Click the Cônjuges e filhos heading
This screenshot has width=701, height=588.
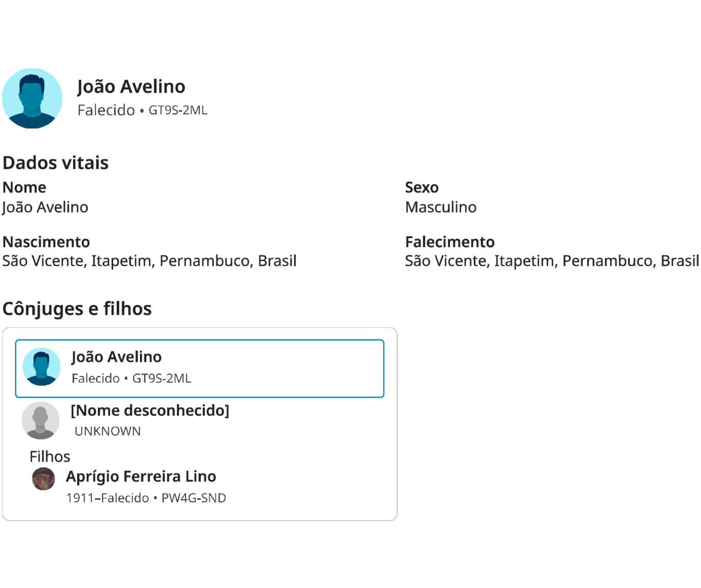(77, 309)
